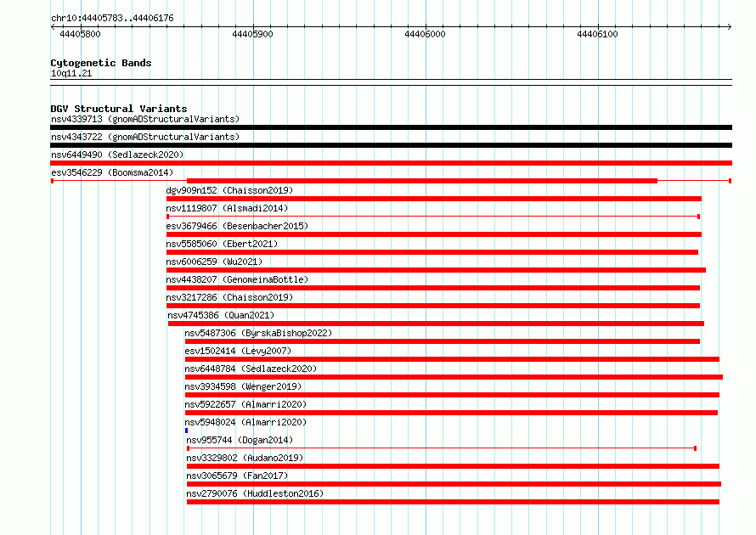Select nsv5487306 ByrskaBishop2022 label
The image size is (756, 535).
pyautogui.click(x=258, y=333)
